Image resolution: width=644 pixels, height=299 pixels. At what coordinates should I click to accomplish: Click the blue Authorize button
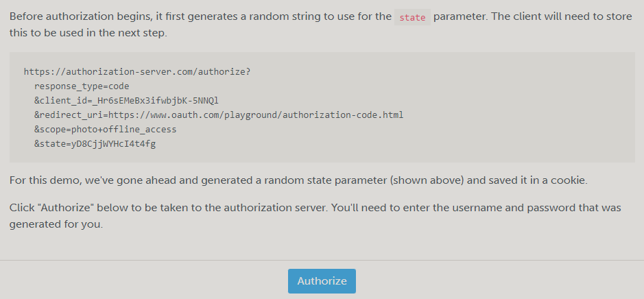pyautogui.click(x=322, y=281)
